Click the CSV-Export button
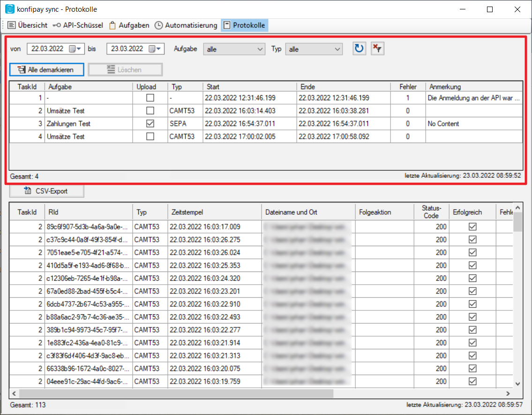Image resolution: width=532 pixels, height=415 pixels. 46,191
